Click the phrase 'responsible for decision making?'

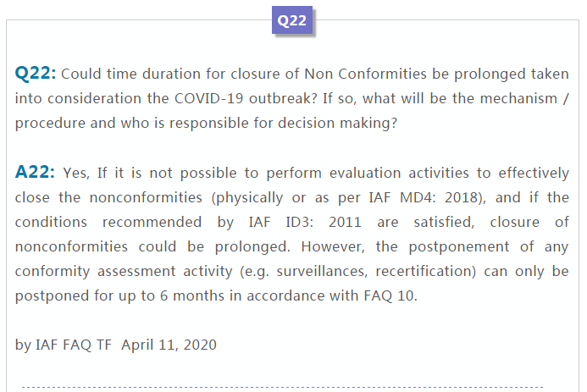point(284,123)
